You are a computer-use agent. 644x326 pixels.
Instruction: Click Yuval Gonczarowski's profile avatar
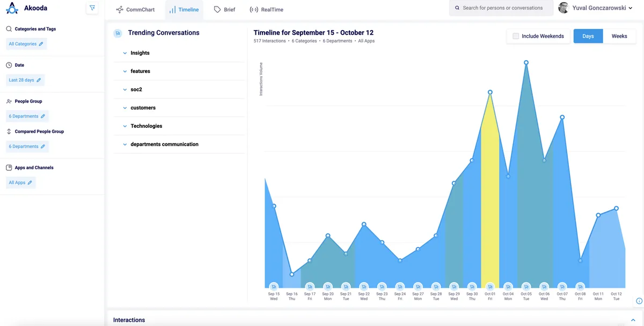pos(563,8)
